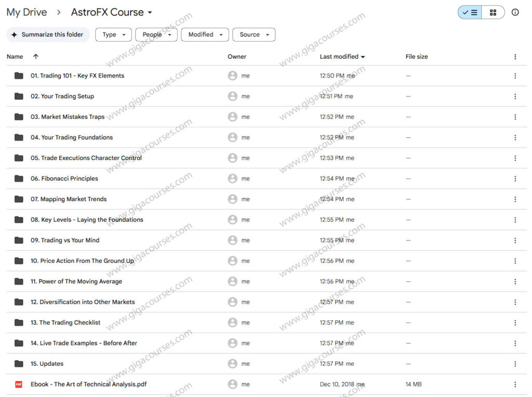Select list view toggle with checkmark

click(469, 12)
